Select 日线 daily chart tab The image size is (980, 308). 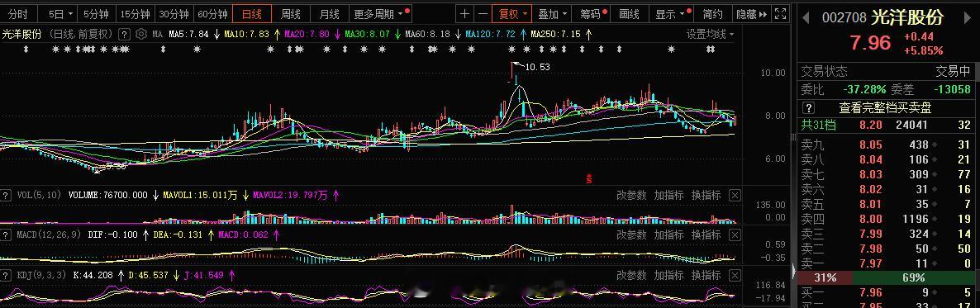251,14
